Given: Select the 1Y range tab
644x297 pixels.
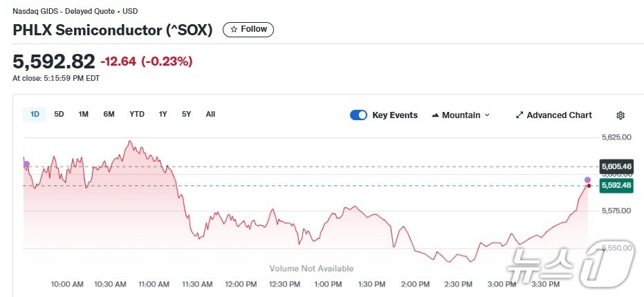Looking at the screenshot, I should click(x=163, y=114).
